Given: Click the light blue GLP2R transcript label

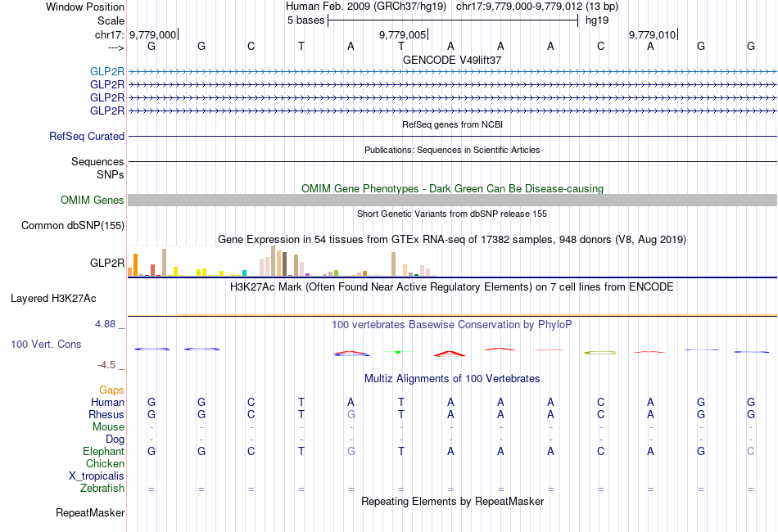Looking at the screenshot, I should [107, 72].
